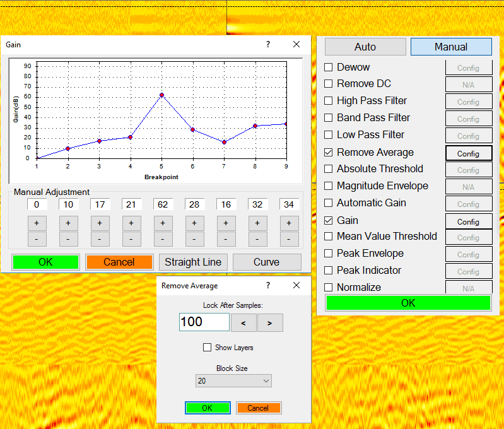Enable the Band Pass Filter checkbox
This screenshot has width=504, height=429.
pyautogui.click(x=329, y=118)
